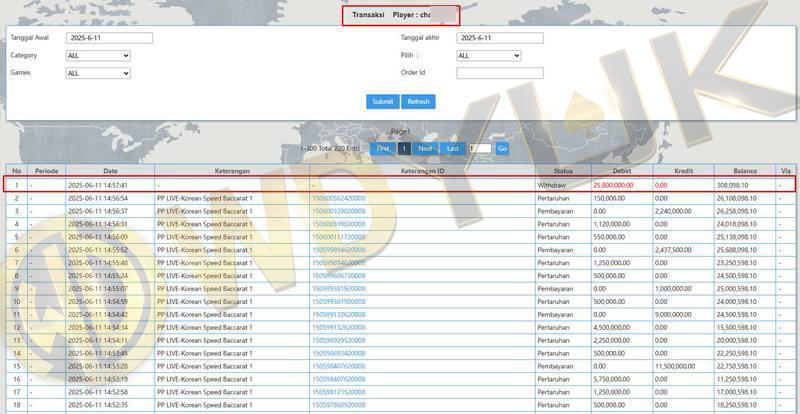Open the Keterangan ID link in row 11

click(339, 314)
